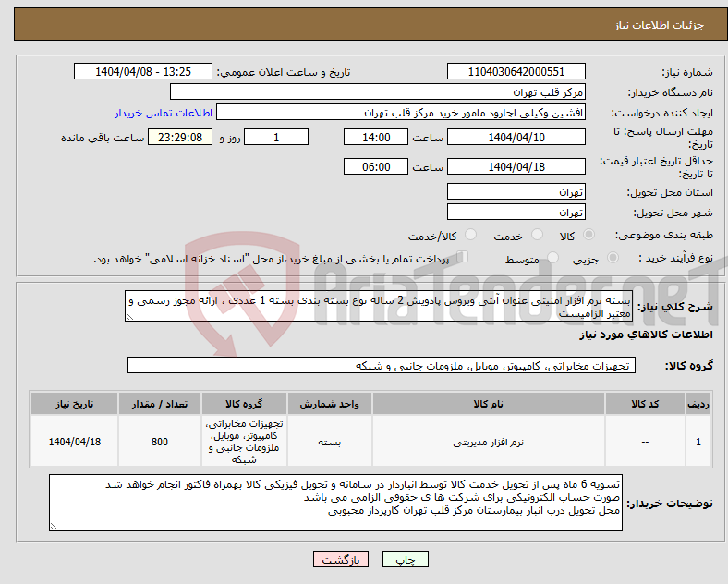Select the کالا radio button
Image resolution: width=728 pixels, height=584 pixels.
pos(588,235)
